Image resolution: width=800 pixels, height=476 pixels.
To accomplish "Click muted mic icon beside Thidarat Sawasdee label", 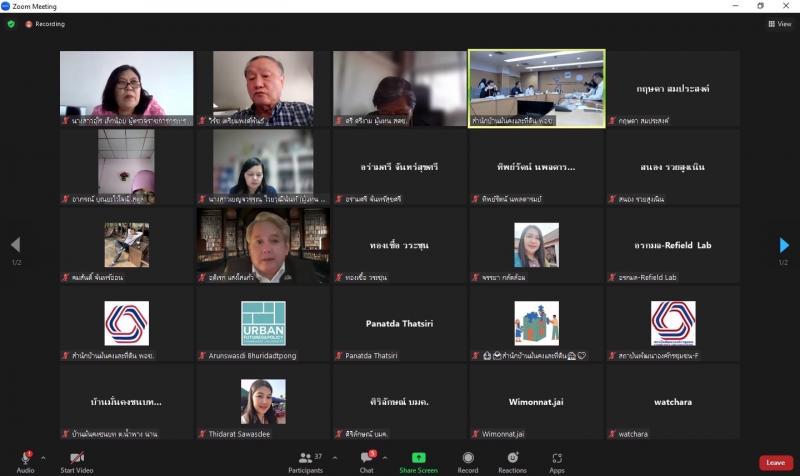I will pyautogui.click(x=202, y=434).
